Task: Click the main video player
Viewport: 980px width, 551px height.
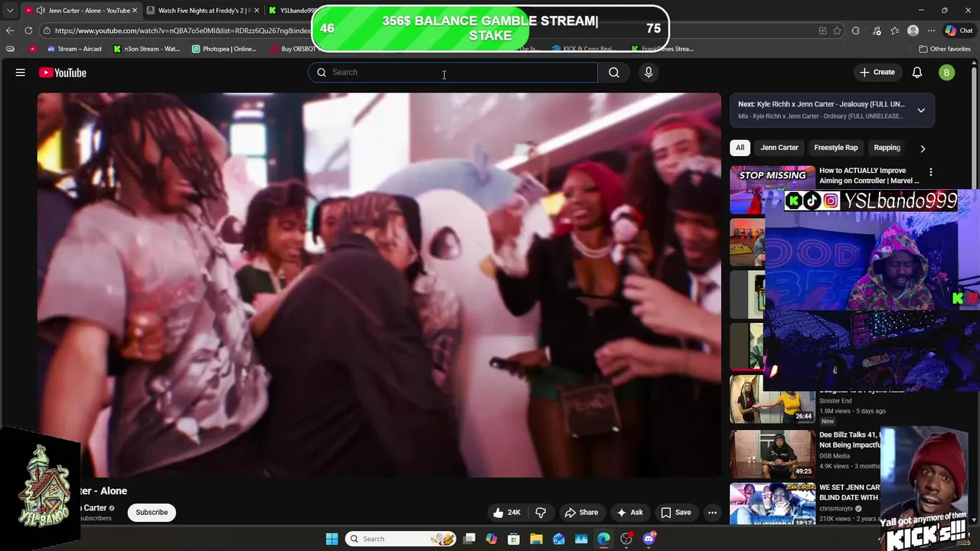Action: pyautogui.click(x=379, y=285)
